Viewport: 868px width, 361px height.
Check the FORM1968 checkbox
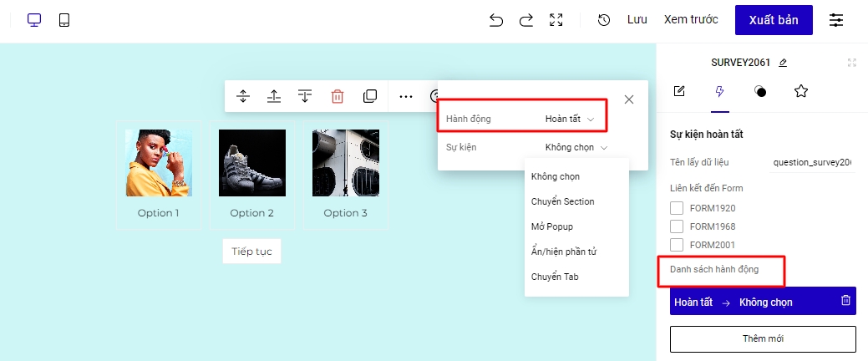point(678,226)
